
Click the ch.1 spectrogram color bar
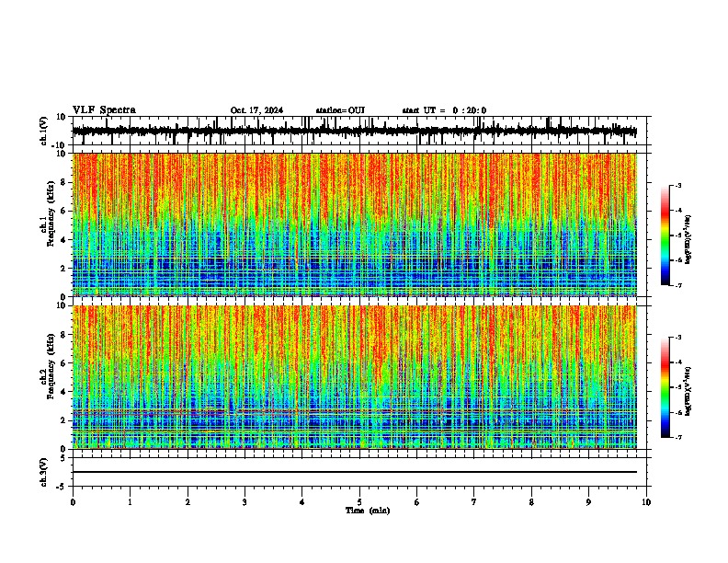coord(665,236)
